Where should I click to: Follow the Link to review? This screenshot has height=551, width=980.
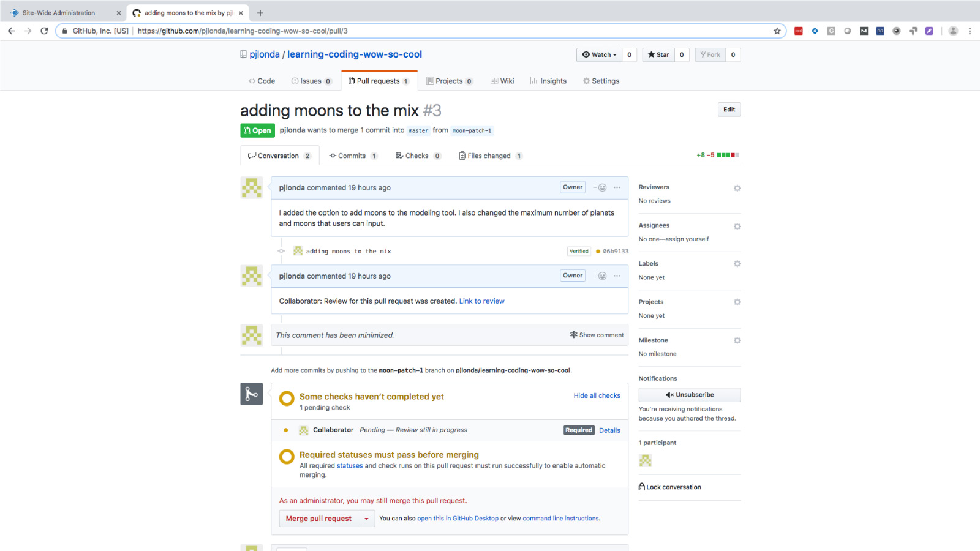coord(481,301)
